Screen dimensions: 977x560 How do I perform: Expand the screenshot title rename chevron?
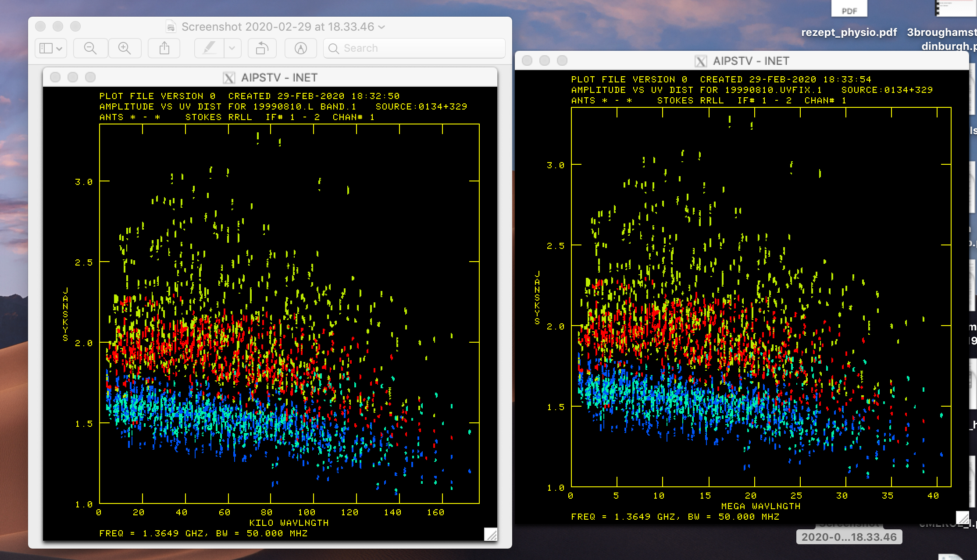click(x=382, y=27)
